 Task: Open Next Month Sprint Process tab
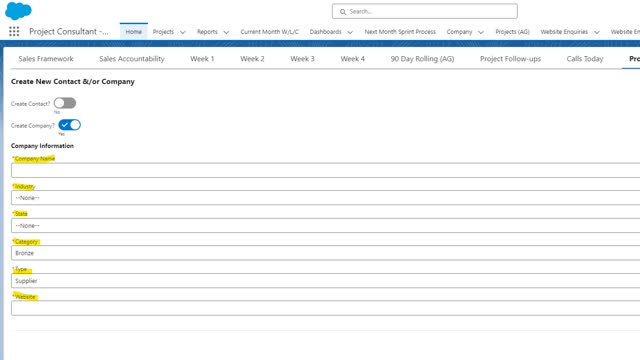tap(400, 31)
